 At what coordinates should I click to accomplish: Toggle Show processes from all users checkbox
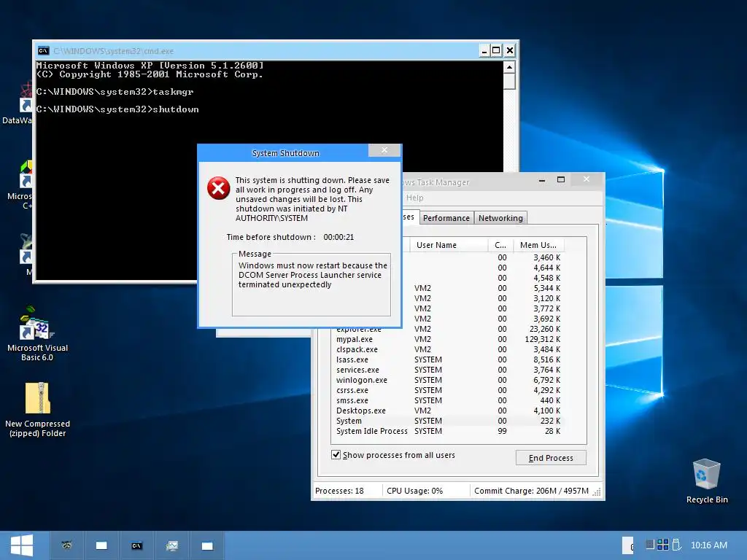336,455
